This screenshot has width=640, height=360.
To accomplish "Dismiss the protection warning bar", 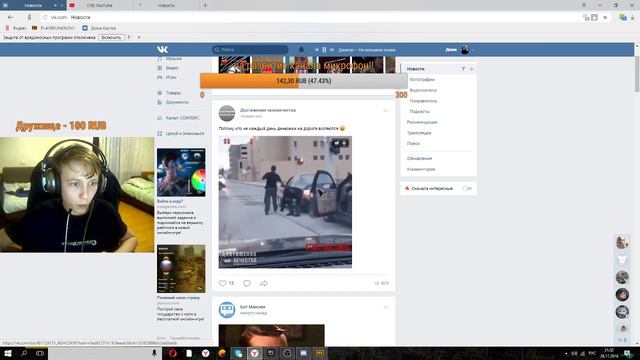I will pyautogui.click(x=139, y=38).
